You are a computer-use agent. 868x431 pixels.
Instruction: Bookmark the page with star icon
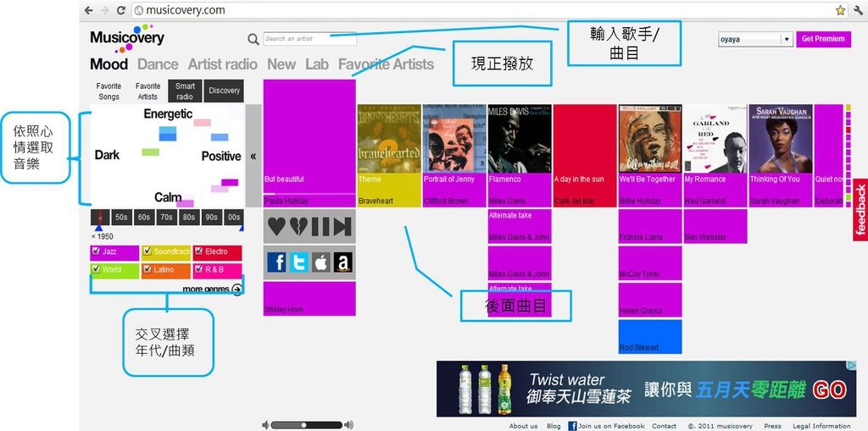[840, 10]
